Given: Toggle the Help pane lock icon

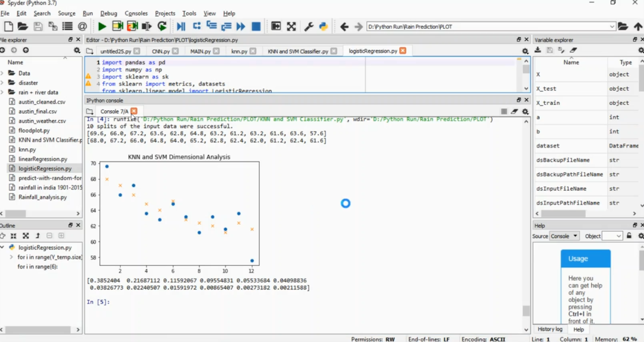Looking at the screenshot, I should click(629, 236).
